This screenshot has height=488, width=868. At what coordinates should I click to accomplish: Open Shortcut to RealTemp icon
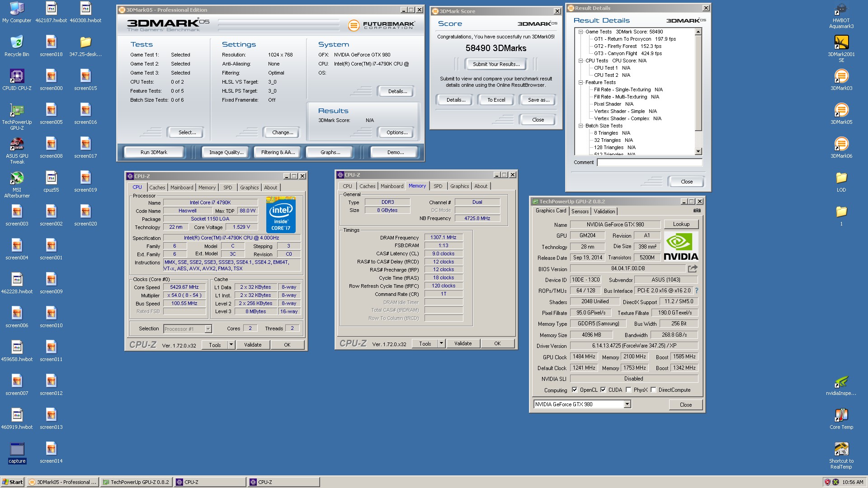pyautogui.click(x=841, y=455)
